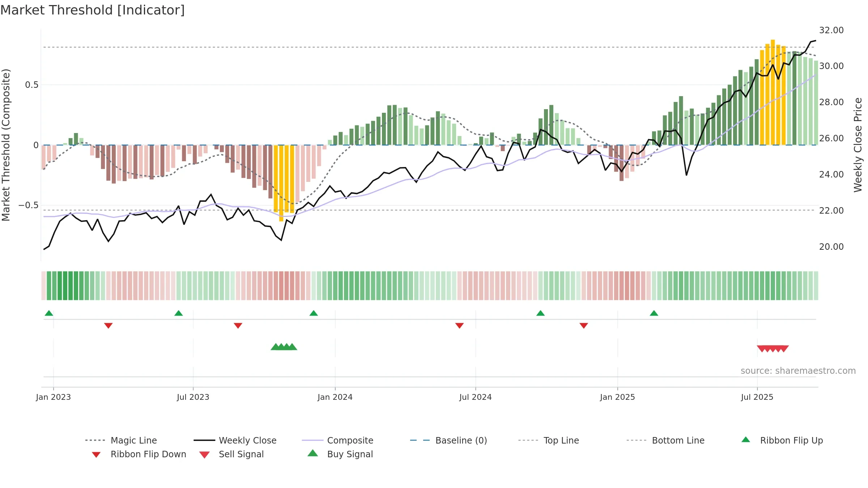
Task: Click the 24.00 price axis label
Action: 831,174
